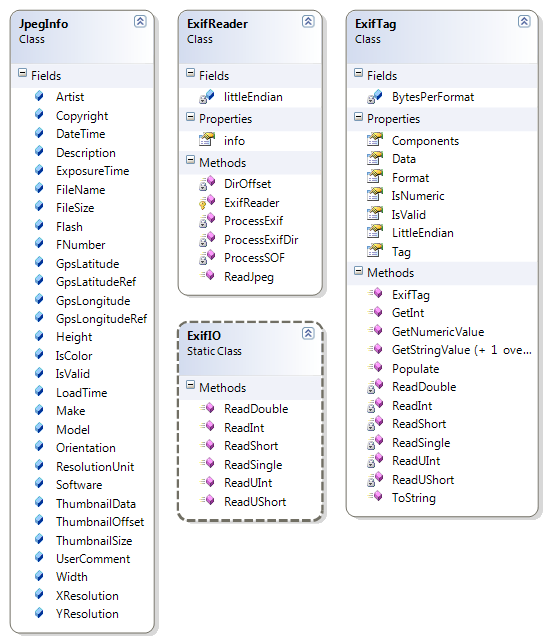Screen dimensions: 547x642
Task: Click the property icon beside IsNumeric
Action: pyautogui.click(x=375, y=195)
